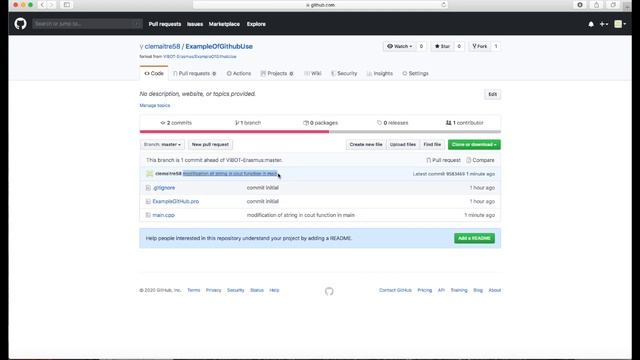
Task: Open the Contact GitHub footer link
Action: (x=395, y=290)
